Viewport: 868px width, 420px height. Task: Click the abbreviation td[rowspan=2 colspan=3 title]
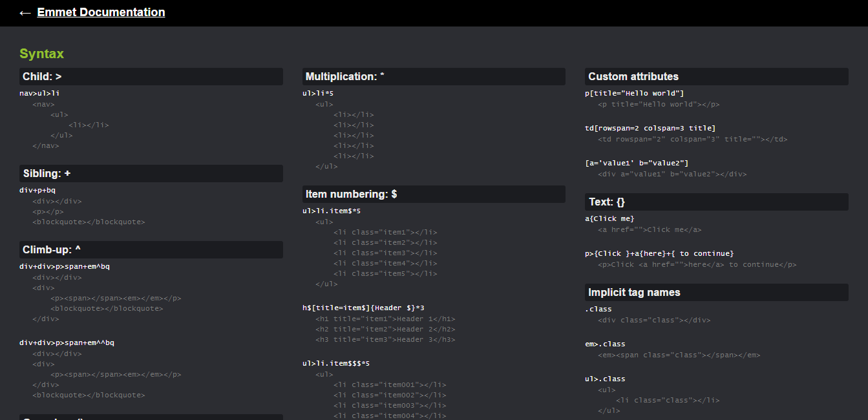click(650, 128)
